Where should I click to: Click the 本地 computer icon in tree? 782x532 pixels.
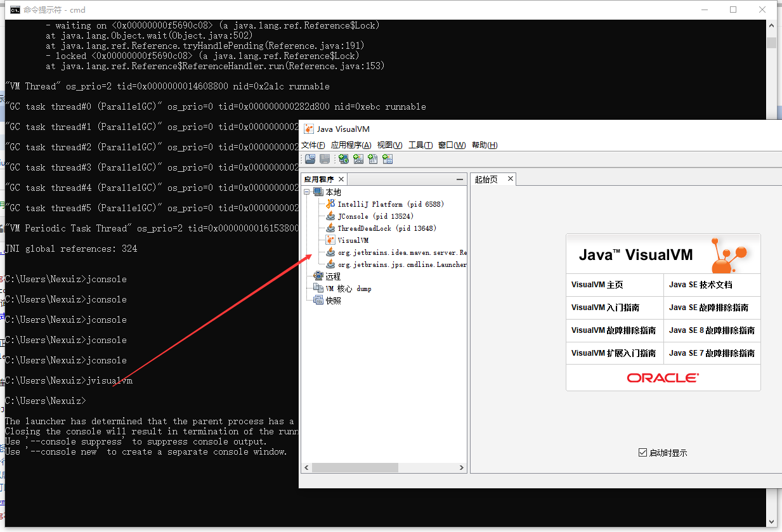(x=318, y=191)
